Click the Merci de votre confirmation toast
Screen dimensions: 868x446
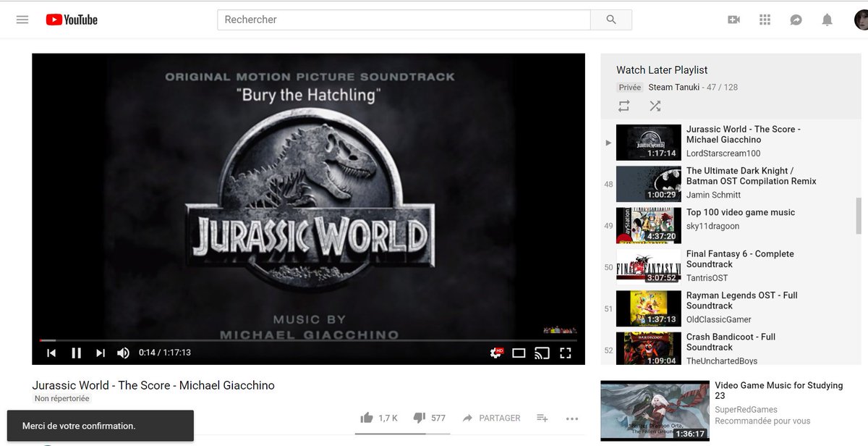[101, 426]
